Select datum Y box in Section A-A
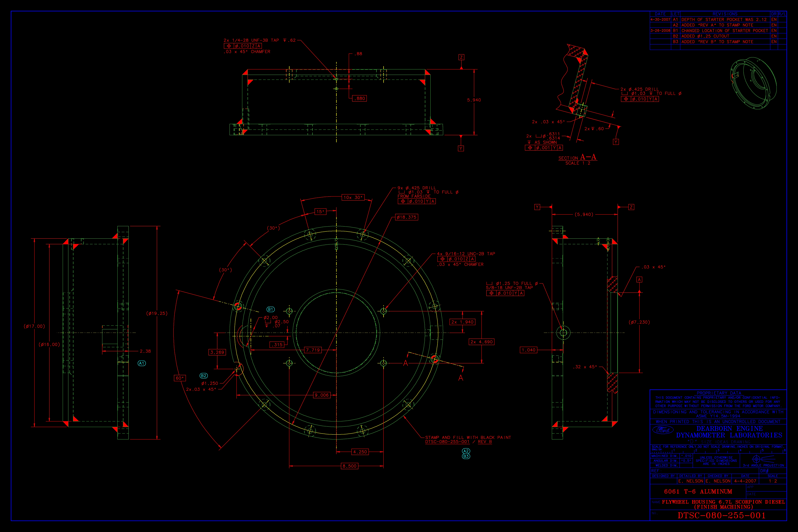The image size is (798, 532). point(616,142)
